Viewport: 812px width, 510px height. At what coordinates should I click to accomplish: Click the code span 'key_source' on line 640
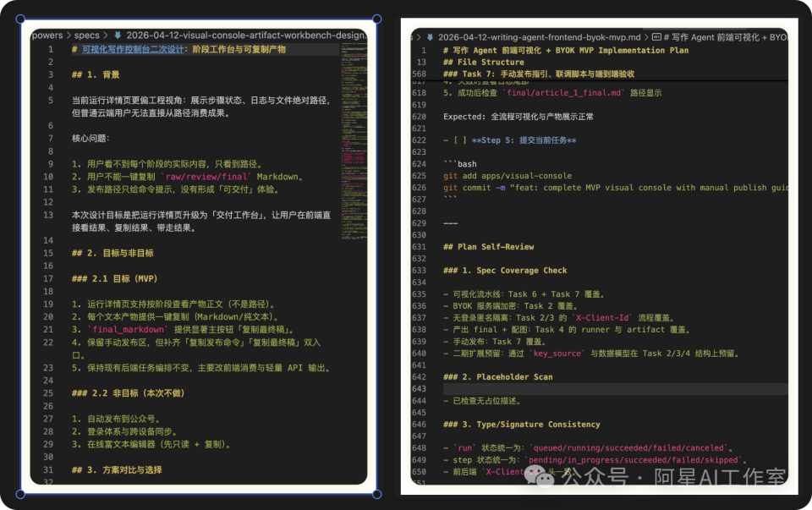click(557, 354)
